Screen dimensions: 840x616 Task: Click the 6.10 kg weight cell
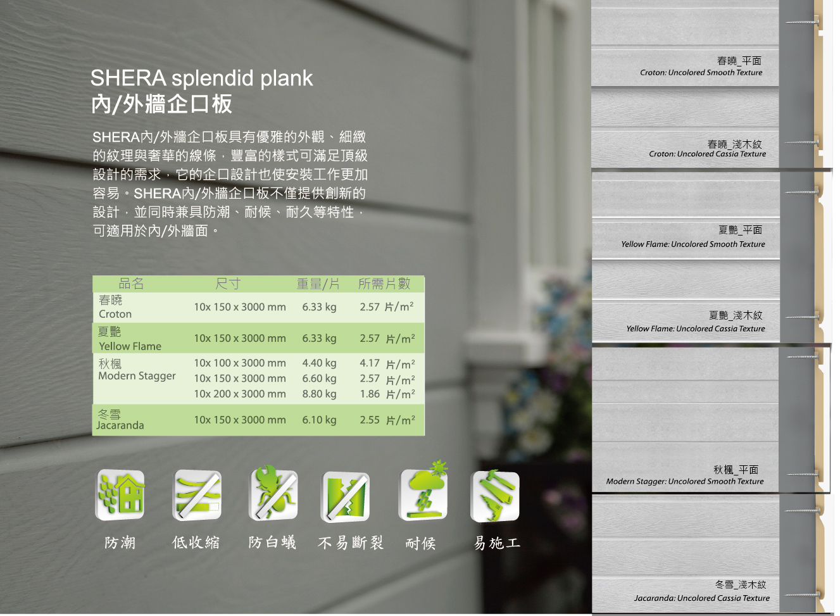coord(319,420)
